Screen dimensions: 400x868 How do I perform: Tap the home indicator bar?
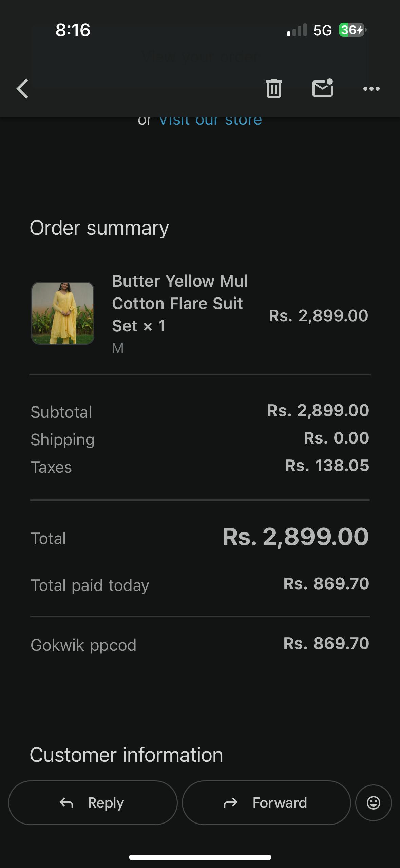pyautogui.click(x=200, y=857)
